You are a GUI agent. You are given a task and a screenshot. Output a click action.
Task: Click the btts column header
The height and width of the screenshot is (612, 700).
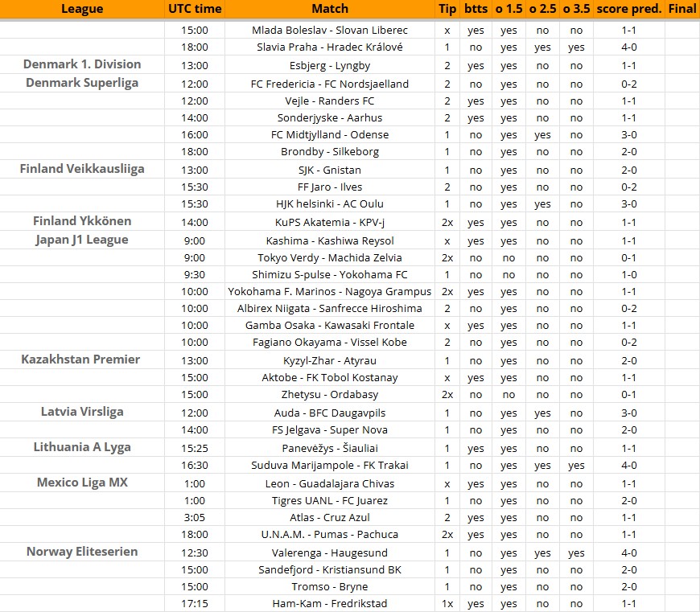[476, 9]
